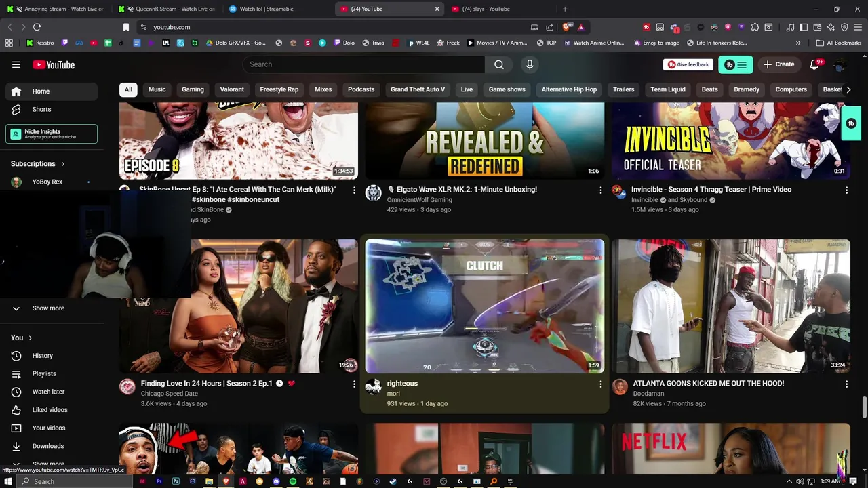868x488 pixels.
Task: Open ATLANTA GOONS video thumbnail
Action: 731,306
